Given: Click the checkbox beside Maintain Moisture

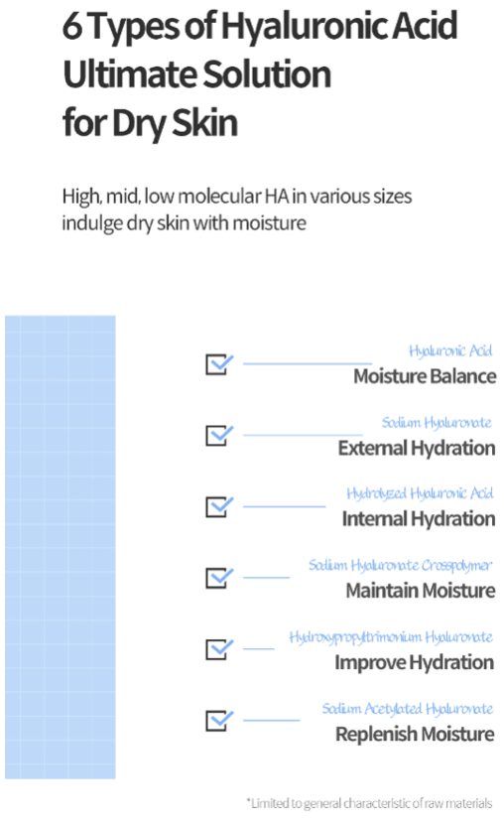Looking at the screenshot, I should (x=218, y=578).
